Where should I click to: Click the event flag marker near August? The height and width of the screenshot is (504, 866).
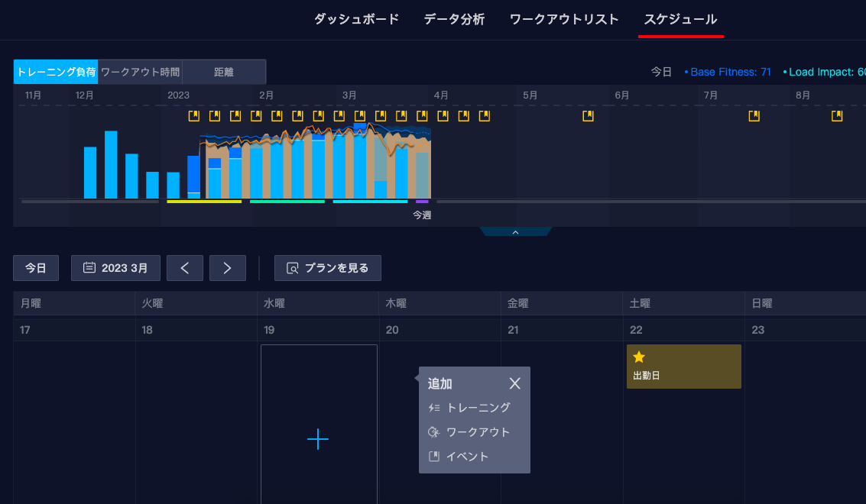(837, 116)
